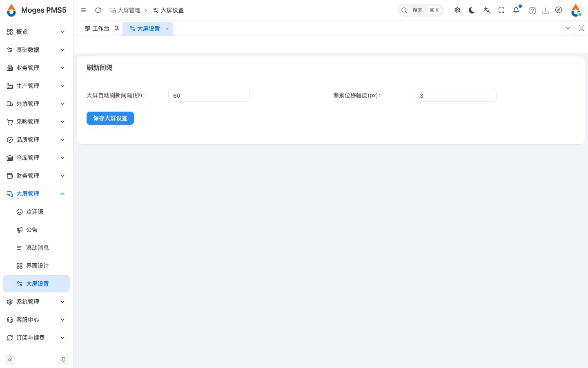This screenshot has width=588, height=368.
Task: Close the 大屏设置 tab
Action: coord(167,29)
